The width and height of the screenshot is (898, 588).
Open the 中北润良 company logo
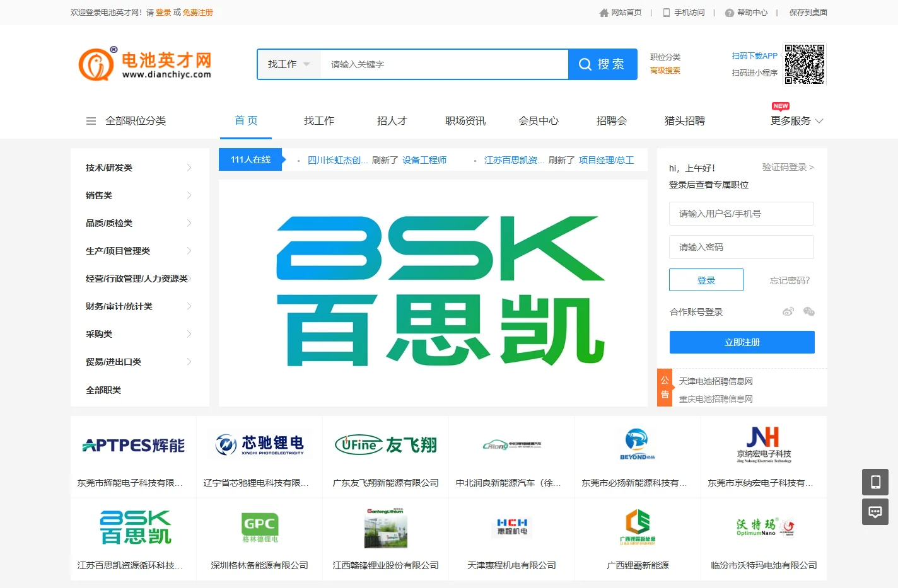click(512, 445)
